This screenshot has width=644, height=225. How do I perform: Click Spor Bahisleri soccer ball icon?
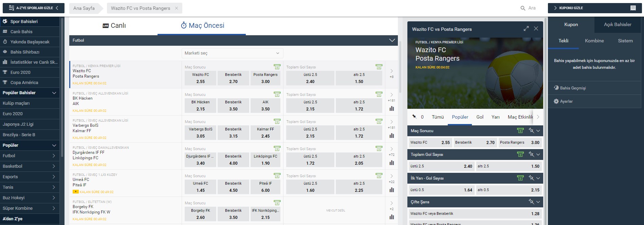click(5, 21)
